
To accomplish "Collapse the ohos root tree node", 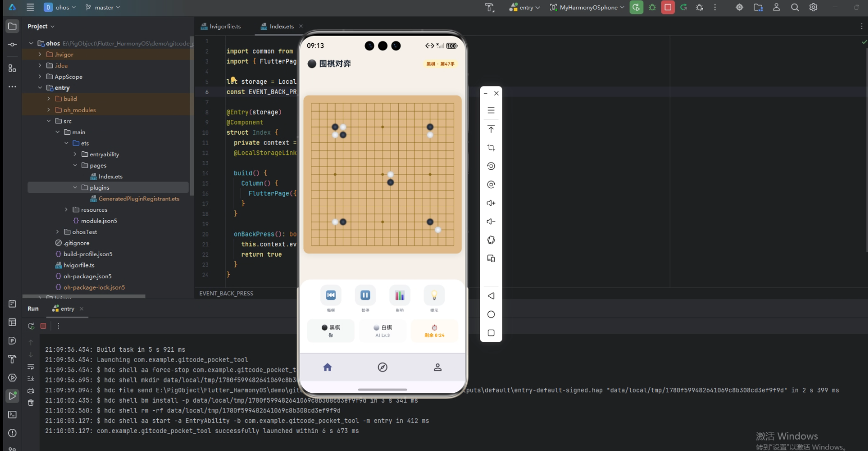I will point(31,43).
